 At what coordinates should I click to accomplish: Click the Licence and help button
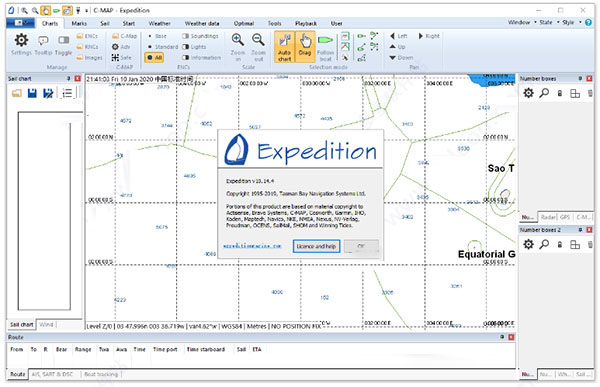tap(316, 246)
